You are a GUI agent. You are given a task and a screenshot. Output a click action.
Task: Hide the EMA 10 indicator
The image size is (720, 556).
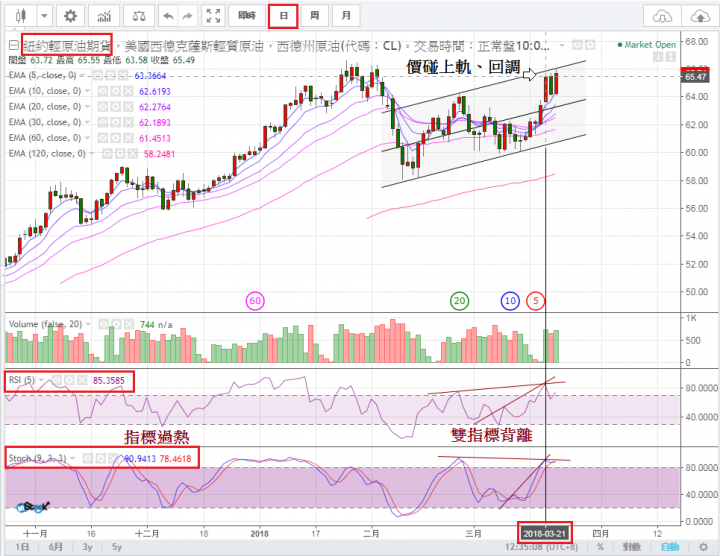tap(103, 91)
